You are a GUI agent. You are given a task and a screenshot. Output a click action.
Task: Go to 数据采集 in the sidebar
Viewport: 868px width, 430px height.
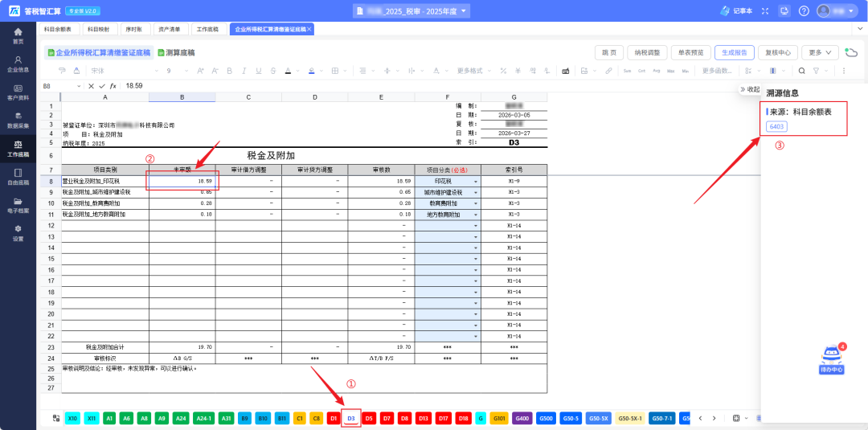pyautogui.click(x=18, y=120)
